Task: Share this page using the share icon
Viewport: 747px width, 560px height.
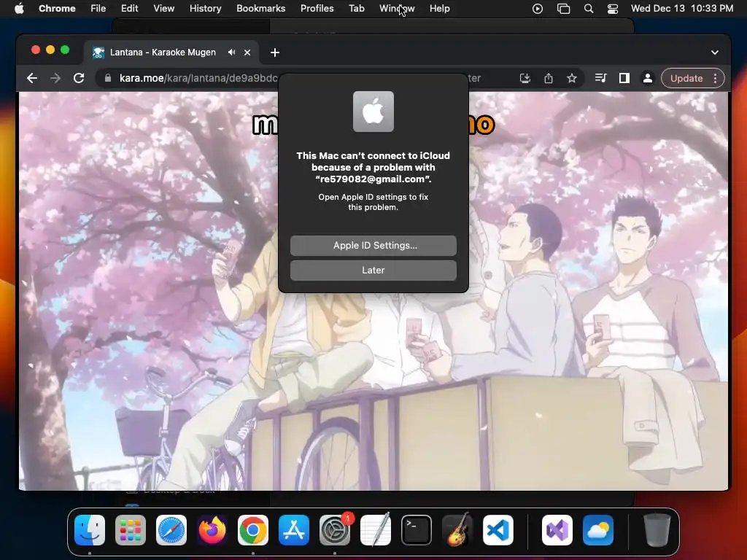Action: click(x=549, y=78)
